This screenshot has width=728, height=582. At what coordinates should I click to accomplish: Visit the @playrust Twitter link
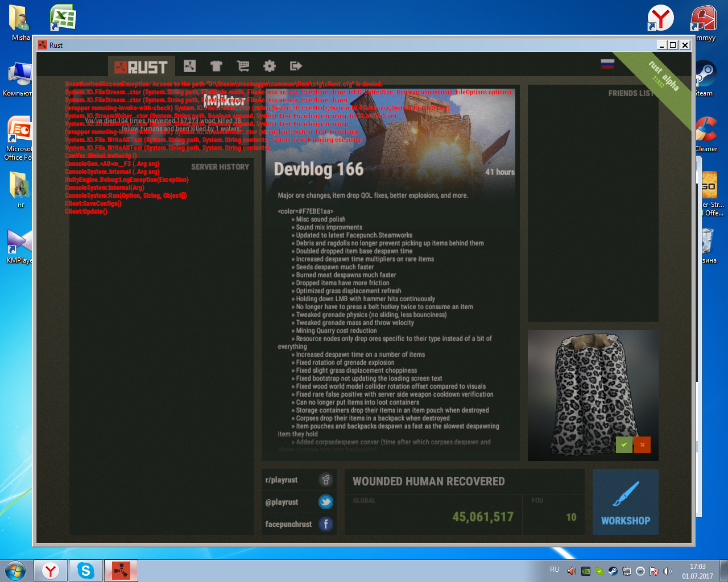[282, 502]
